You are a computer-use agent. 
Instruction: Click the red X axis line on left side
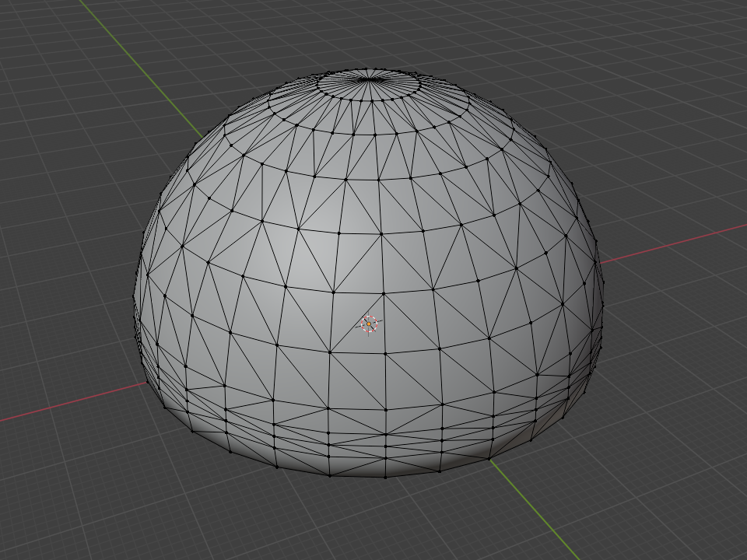pos(62,407)
